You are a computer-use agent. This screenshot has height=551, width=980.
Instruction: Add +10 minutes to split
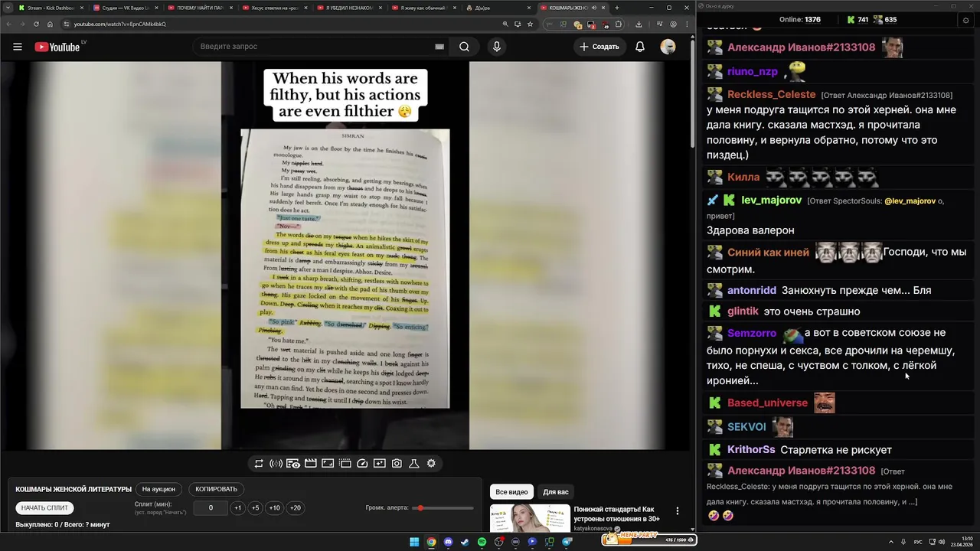tap(274, 508)
